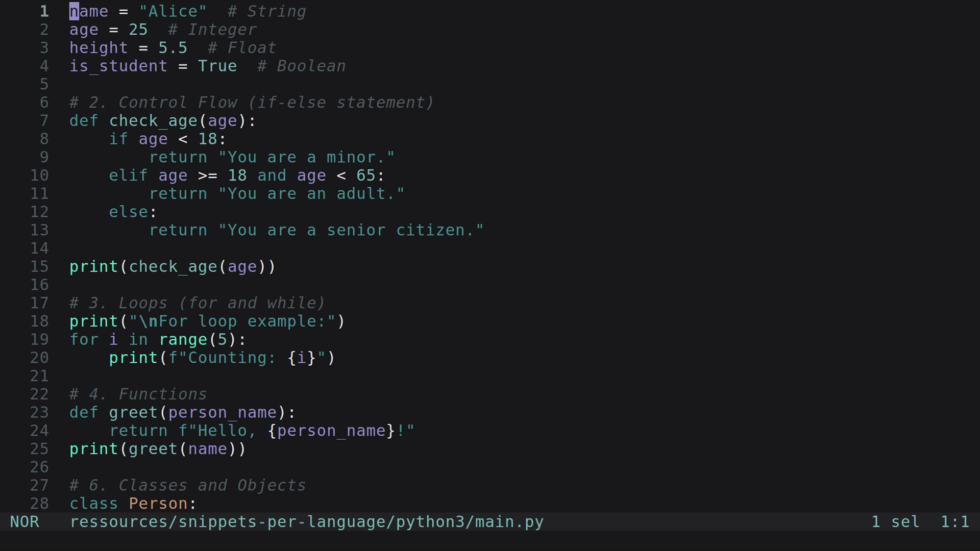Click line number 7 in the gutter
This screenshot has width=980, height=551.
[x=44, y=120]
